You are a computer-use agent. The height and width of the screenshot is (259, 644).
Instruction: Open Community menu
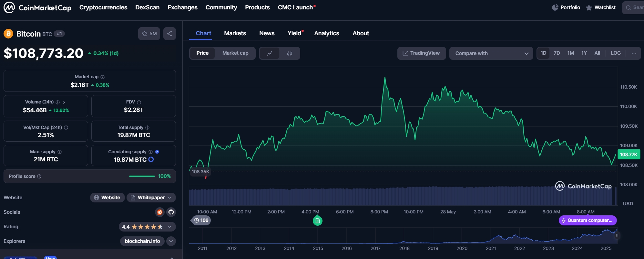[x=221, y=7]
